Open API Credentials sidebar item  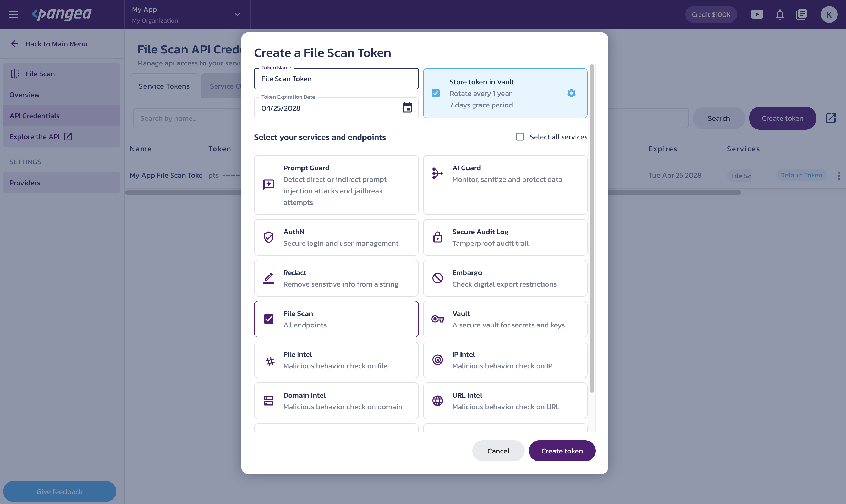[x=62, y=116]
